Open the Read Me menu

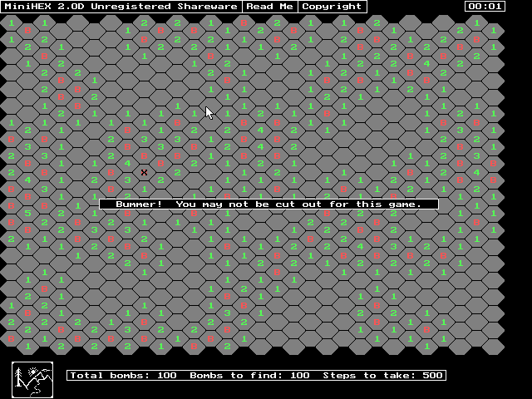point(270,7)
